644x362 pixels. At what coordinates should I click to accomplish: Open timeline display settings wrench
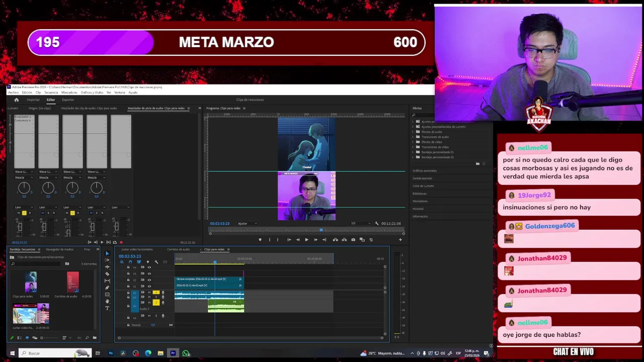click(156, 262)
